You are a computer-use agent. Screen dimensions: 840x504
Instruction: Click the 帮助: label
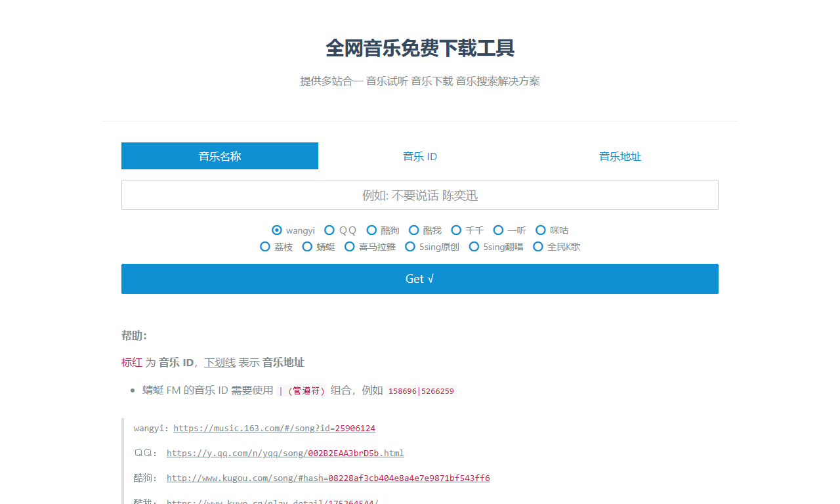pos(135,335)
